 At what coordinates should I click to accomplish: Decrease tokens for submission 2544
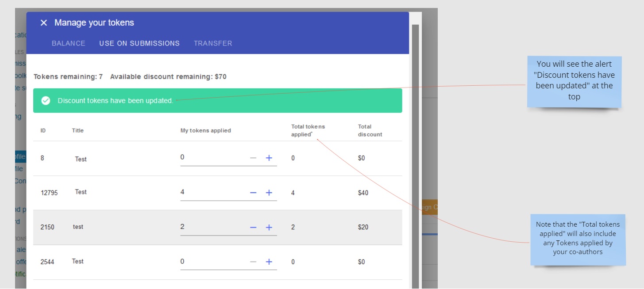253,262
